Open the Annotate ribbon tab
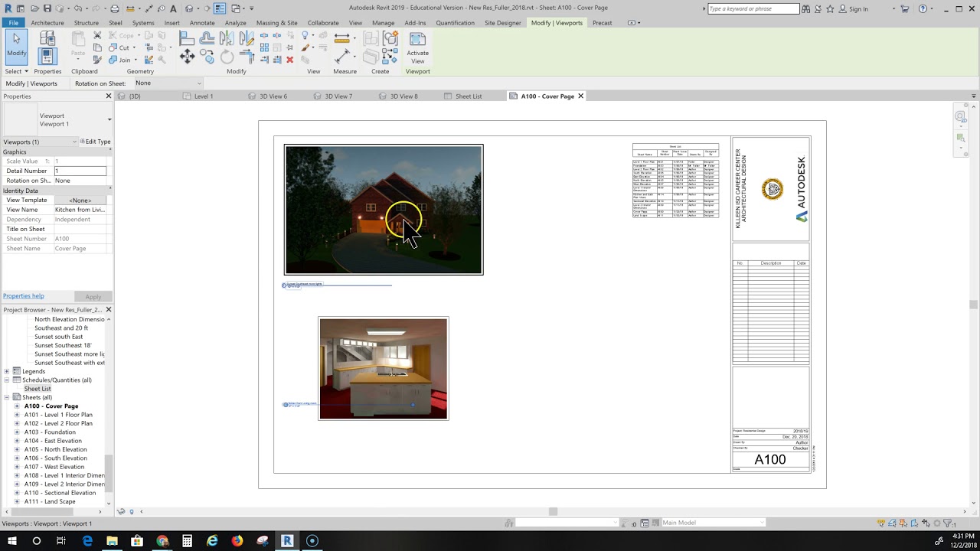Viewport: 980px width, 551px height. pyautogui.click(x=202, y=23)
